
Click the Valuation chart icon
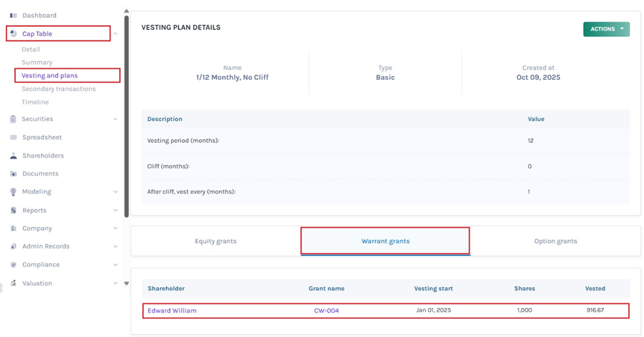[13, 283]
